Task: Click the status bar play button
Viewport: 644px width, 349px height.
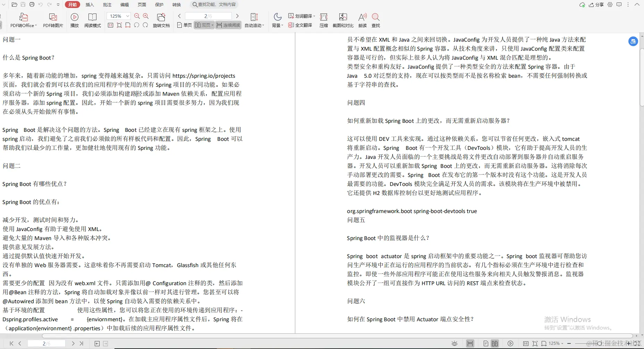Action: 510,343
